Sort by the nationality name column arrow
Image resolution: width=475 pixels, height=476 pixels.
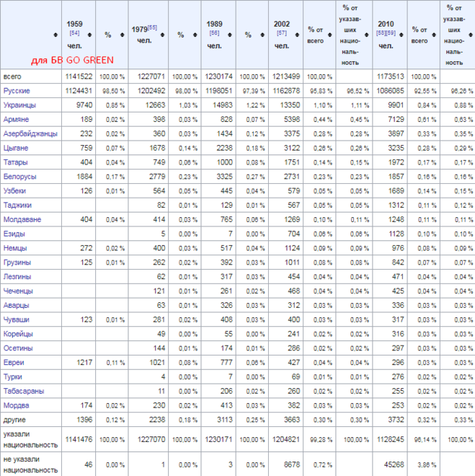tap(56, 35)
